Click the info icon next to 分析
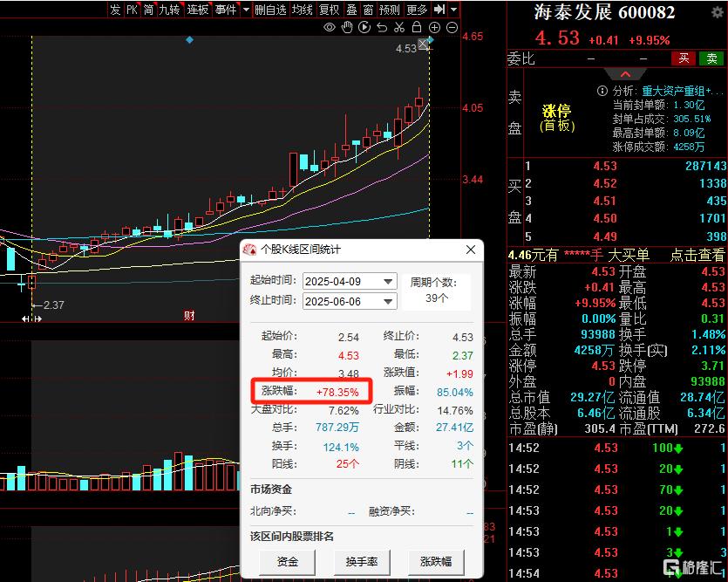The image size is (728, 582). tap(602, 91)
